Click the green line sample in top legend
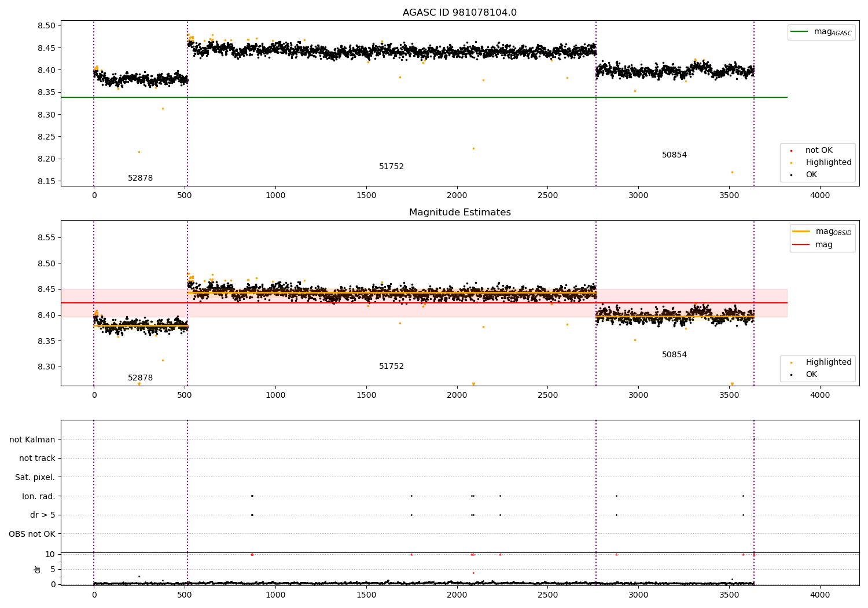868x608 pixels. pos(800,32)
